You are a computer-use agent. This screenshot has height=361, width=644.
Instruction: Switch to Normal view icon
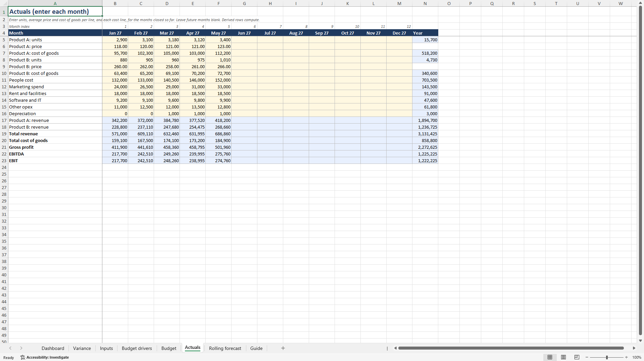click(550, 357)
